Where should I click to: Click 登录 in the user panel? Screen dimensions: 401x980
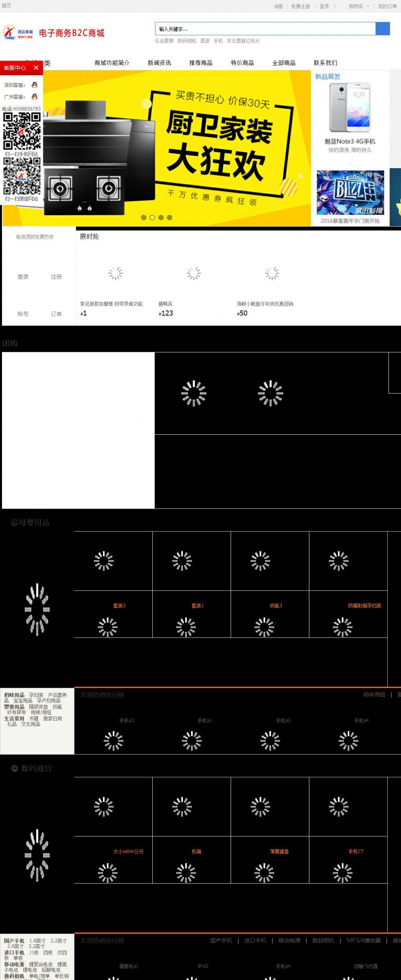[23, 277]
